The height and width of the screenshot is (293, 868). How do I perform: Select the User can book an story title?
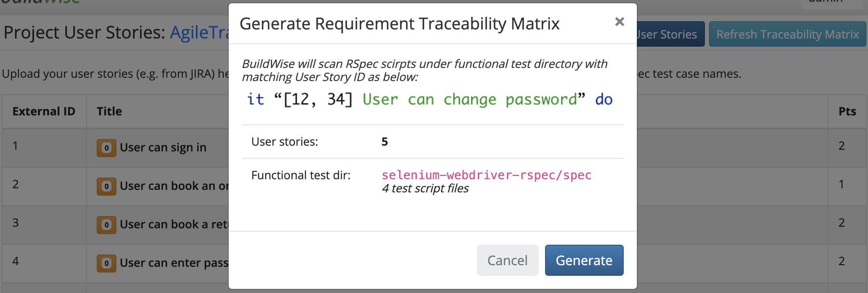pos(174,186)
